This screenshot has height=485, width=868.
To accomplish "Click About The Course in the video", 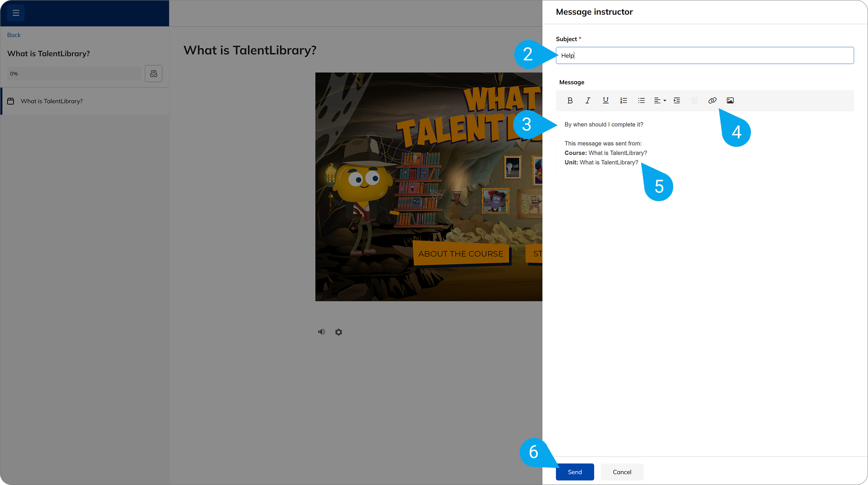I will point(460,253).
